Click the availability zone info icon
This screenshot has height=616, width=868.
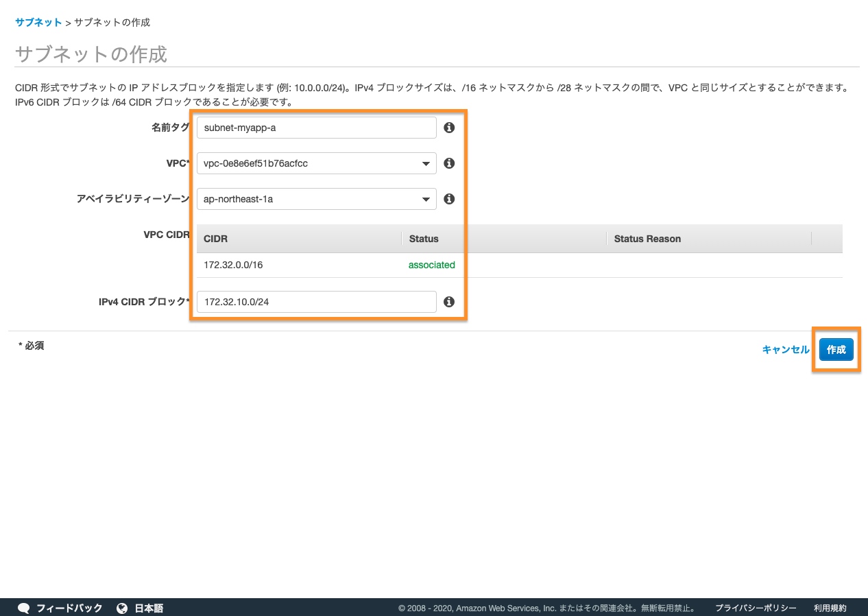coord(449,199)
